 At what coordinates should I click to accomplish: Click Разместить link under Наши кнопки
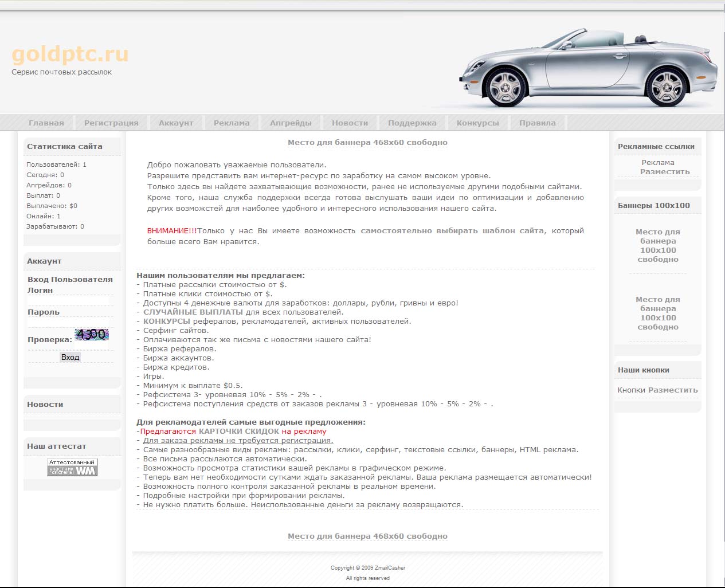[673, 390]
